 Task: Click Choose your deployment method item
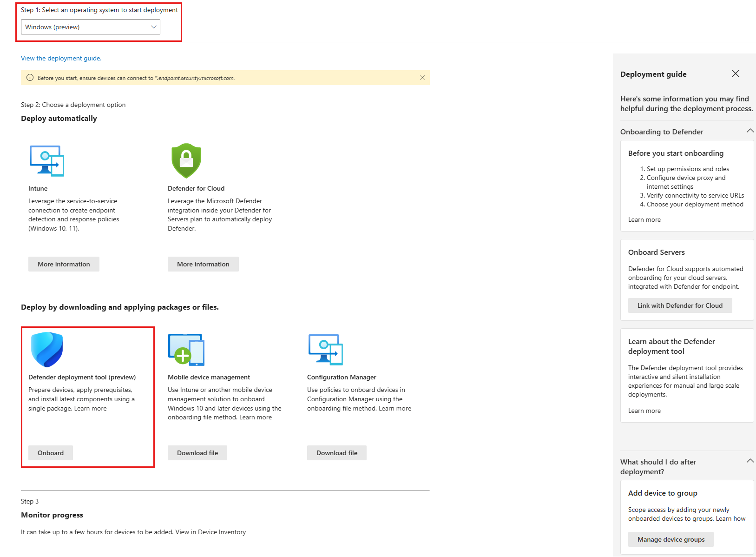tap(695, 204)
